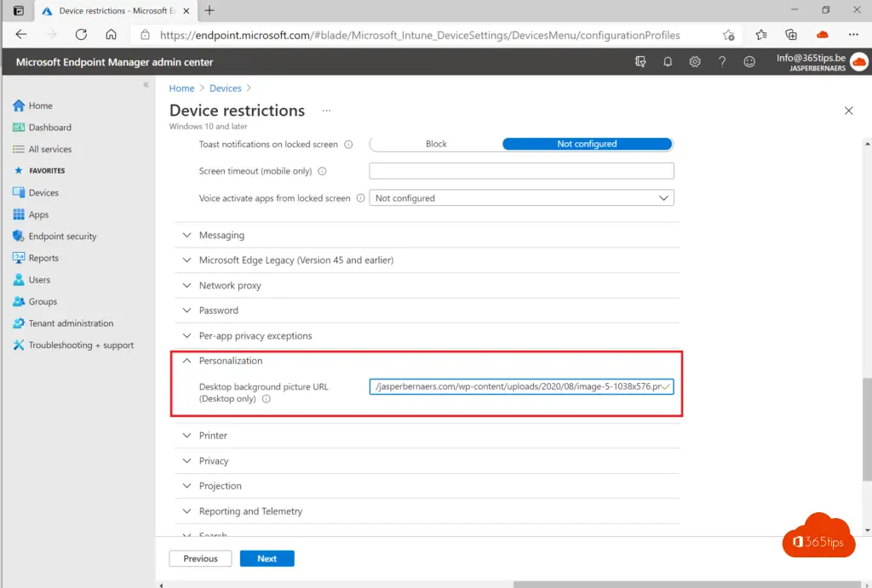Screen dimensions: 872x588
Task: Open Troubleshooting + support icon
Action: click(19, 345)
